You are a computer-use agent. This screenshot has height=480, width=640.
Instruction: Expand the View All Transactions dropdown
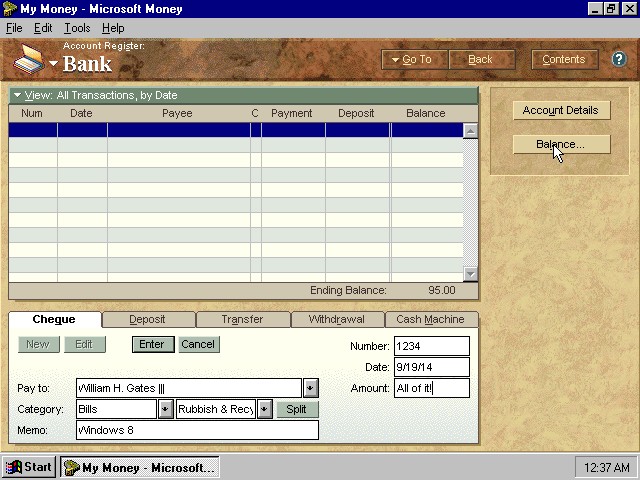coord(17,96)
